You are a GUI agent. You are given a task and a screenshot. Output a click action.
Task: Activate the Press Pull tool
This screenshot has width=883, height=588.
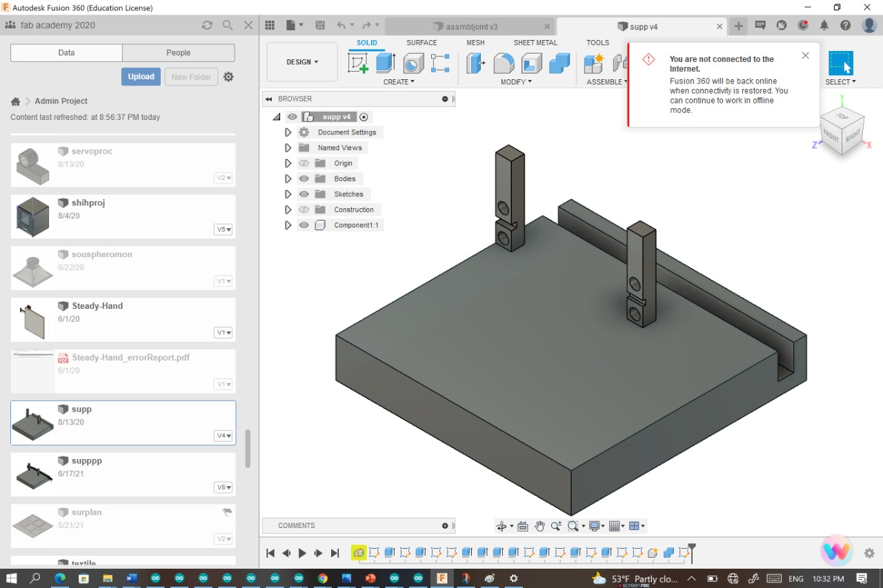point(476,63)
